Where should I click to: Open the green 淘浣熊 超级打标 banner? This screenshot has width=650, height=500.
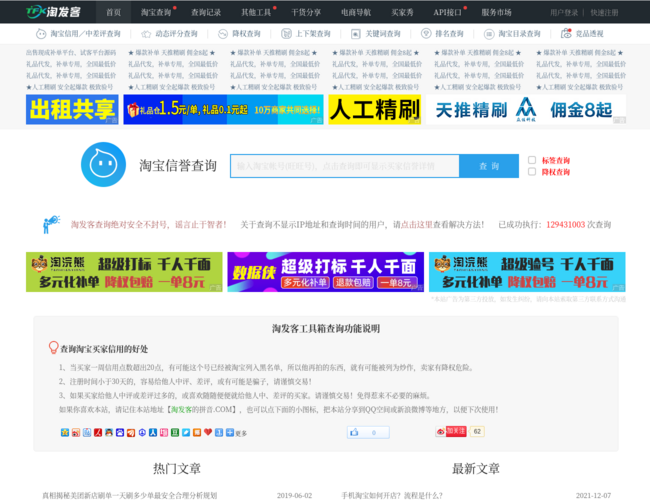point(124,272)
